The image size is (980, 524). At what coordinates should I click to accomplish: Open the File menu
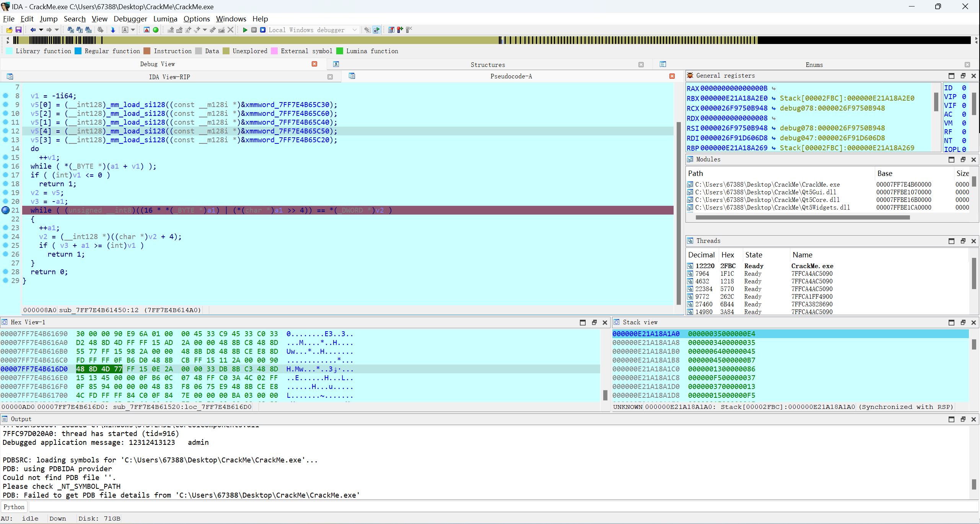(x=8, y=19)
